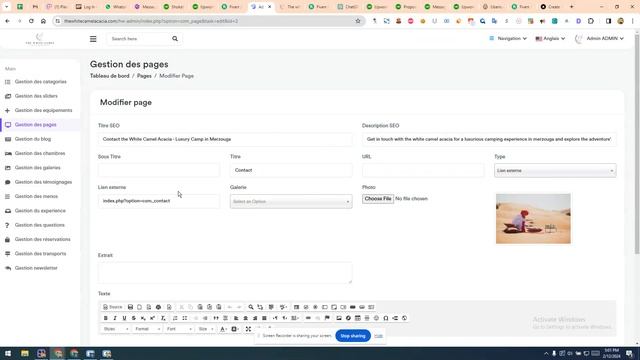Image resolution: width=640 pixels, height=360 pixels.
Task: Insert a Form using the form icon
Action: point(296,307)
